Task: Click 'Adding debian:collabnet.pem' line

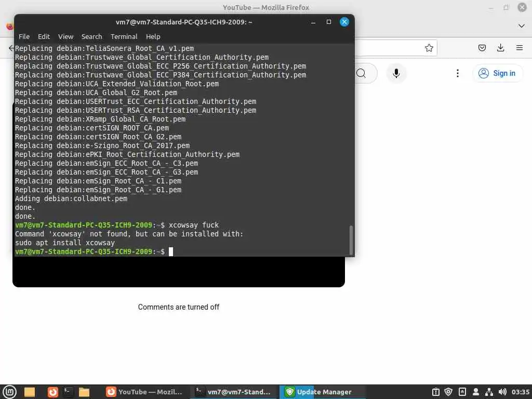Action: [x=71, y=199]
